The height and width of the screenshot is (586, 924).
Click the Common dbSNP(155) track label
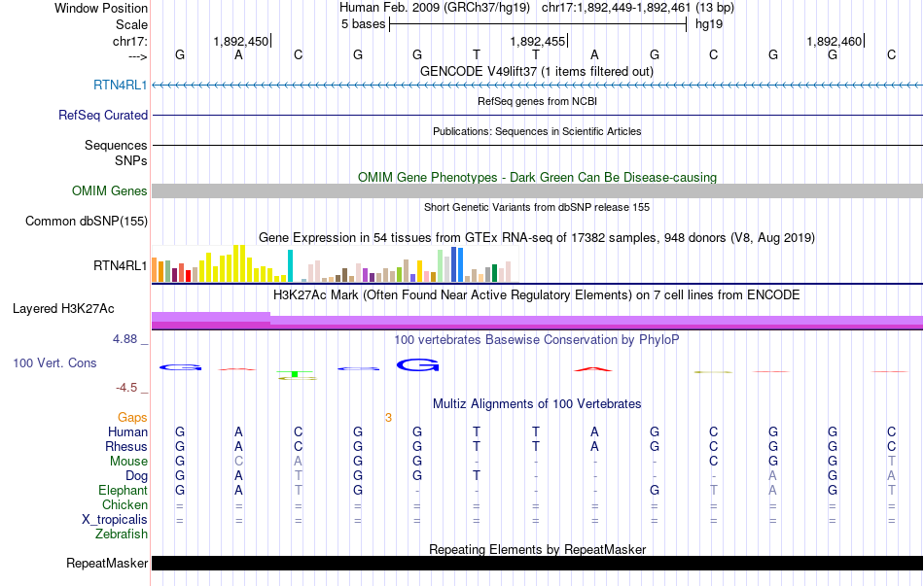point(87,222)
